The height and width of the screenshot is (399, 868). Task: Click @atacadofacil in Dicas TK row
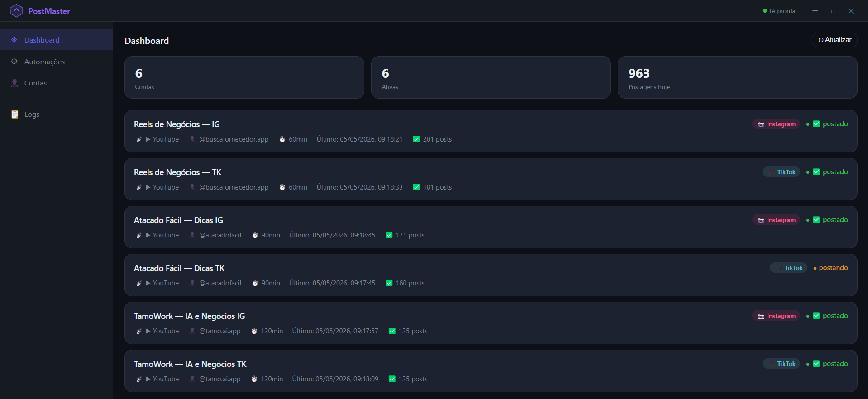(x=220, y=283)
